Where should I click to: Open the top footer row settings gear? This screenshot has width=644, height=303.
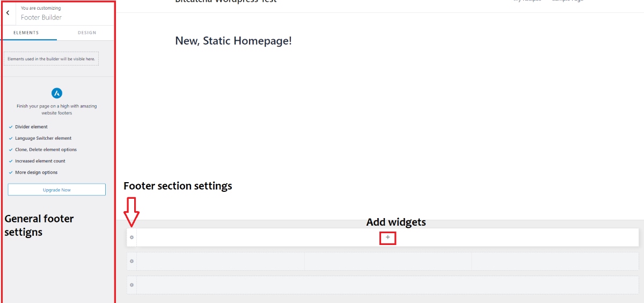[x=132, y=237]
